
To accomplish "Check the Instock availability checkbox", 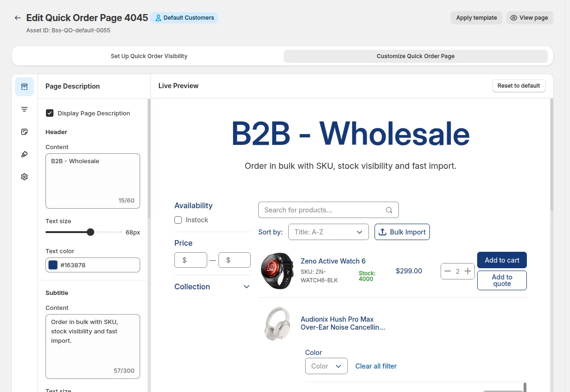I will (x=178, y=220).
